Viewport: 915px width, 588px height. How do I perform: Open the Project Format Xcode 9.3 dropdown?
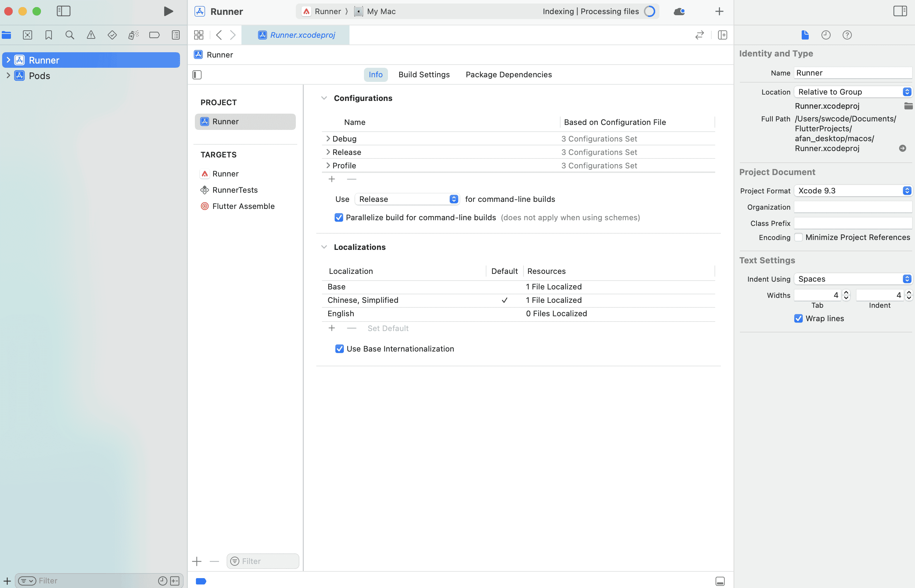853,191
